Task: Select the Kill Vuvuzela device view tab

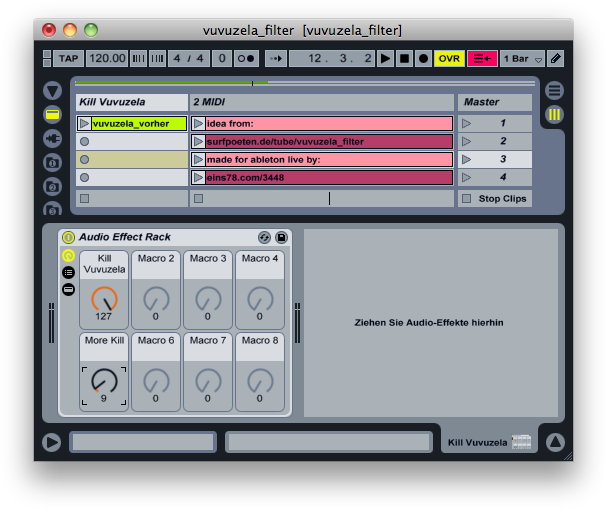Action: 489,443
